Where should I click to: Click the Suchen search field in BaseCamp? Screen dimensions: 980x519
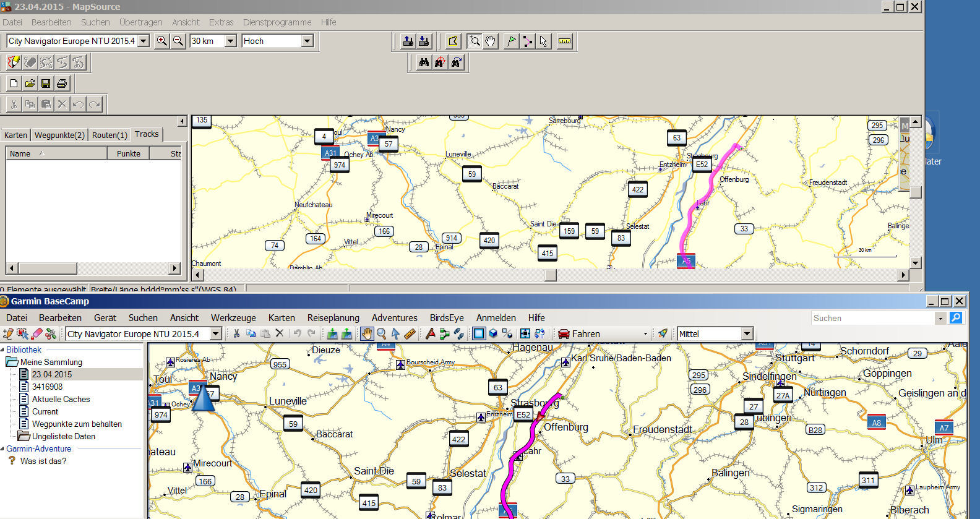pyautogui.click(x=872, y=318)
